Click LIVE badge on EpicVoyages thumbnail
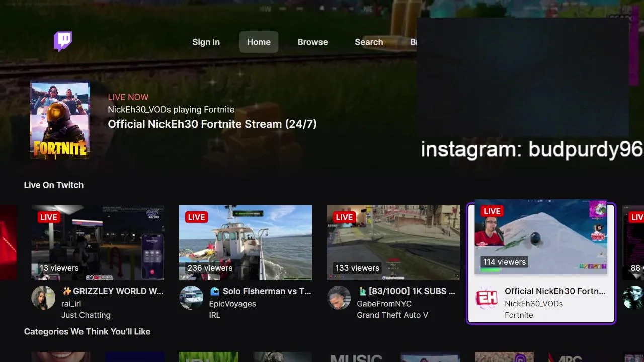Screen dimensions: 644x362 pyautogui.click(x=196, y=217)
